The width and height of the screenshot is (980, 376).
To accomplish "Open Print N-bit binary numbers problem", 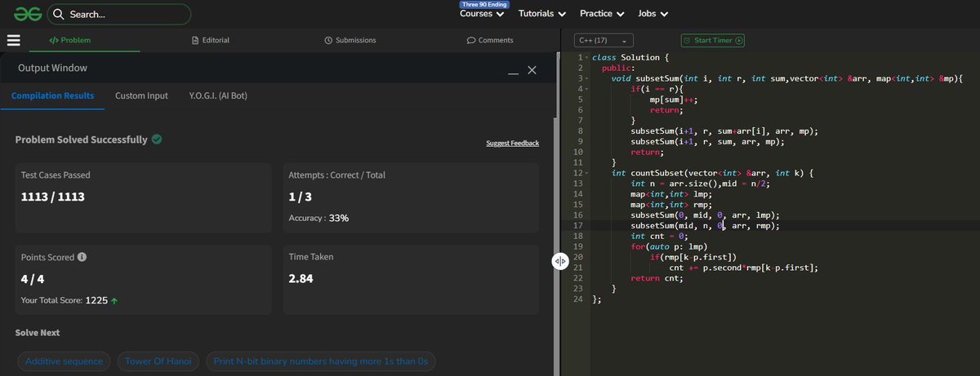I will 321,361.
